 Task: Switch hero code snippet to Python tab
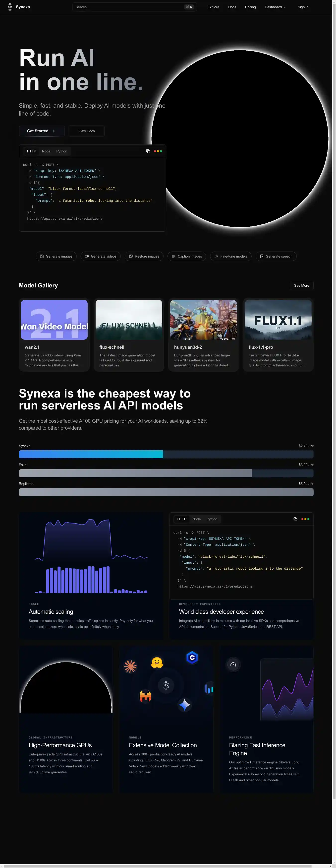tap(62, 151)
